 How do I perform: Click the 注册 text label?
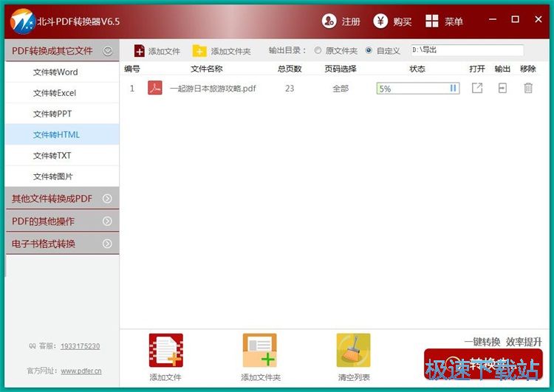click(350, 22)
